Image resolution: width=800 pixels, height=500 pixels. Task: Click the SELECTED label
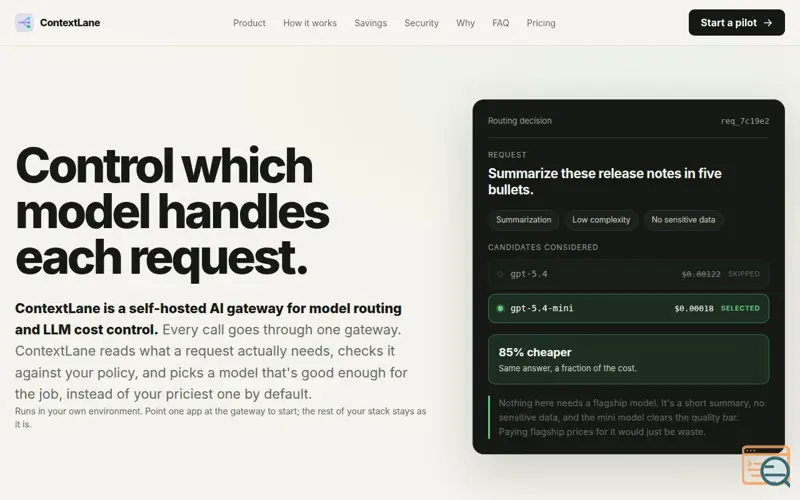pos(740,308)
